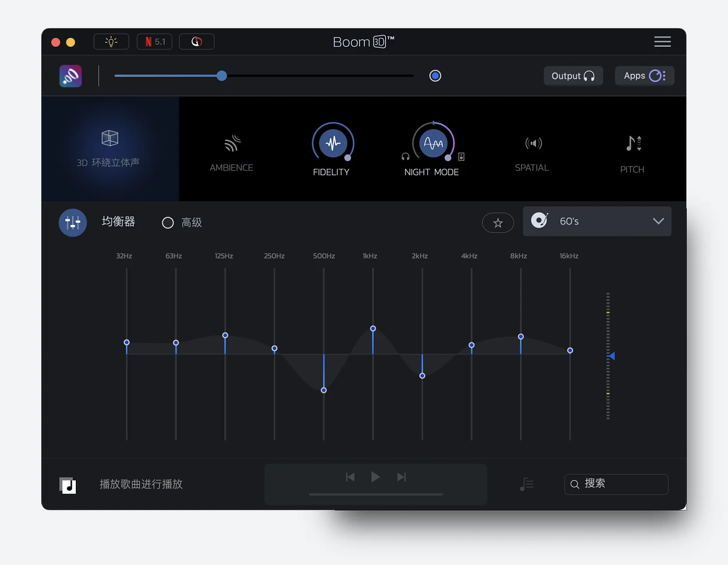Click the 16kHz band slider handle
Screen dimensions: 728x565
[570, 351]
